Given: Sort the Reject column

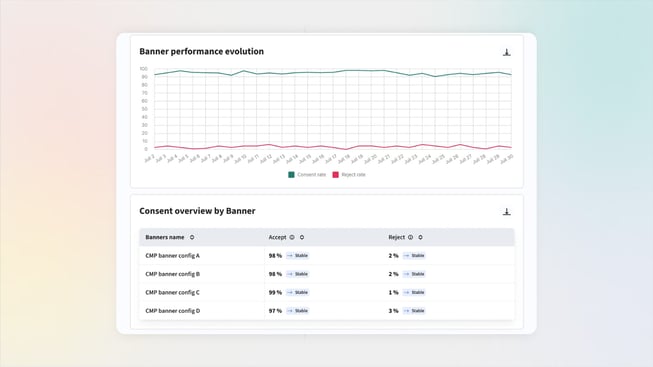Looking at the screenshot, I should (420, 237).
